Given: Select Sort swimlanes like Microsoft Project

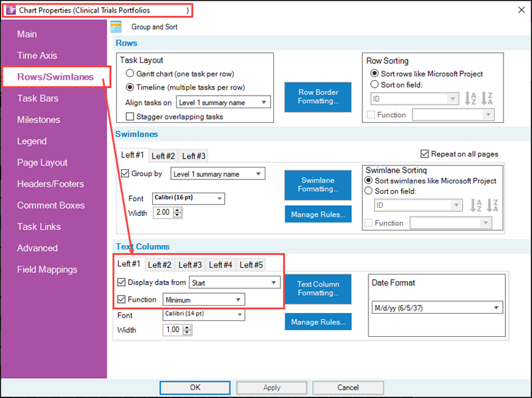Looking at the screenshot, I should 368,180.
